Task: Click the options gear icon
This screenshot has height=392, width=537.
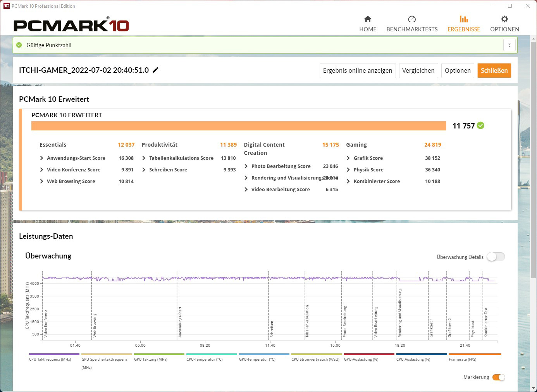Action: pyautogui.click(x=504, y=19)
